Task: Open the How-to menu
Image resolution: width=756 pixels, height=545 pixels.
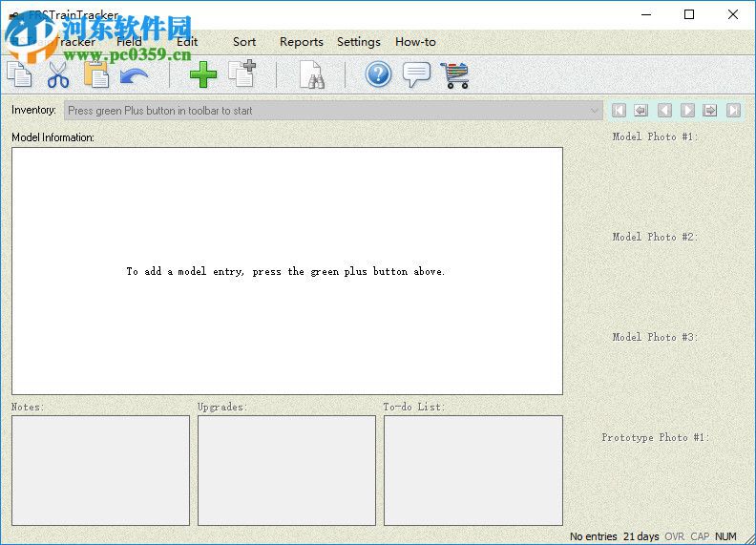Action: pos(415,42)
